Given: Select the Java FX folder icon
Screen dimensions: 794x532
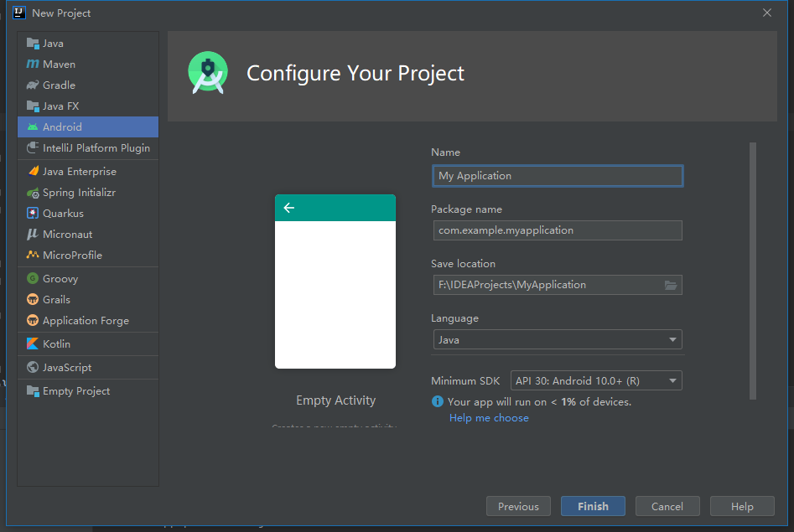Looking at the screenshot, I should tap(33, 106).
